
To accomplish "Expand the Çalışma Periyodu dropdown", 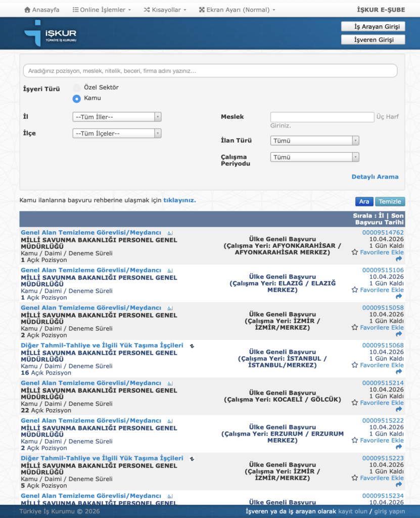I will coord(314,157).
